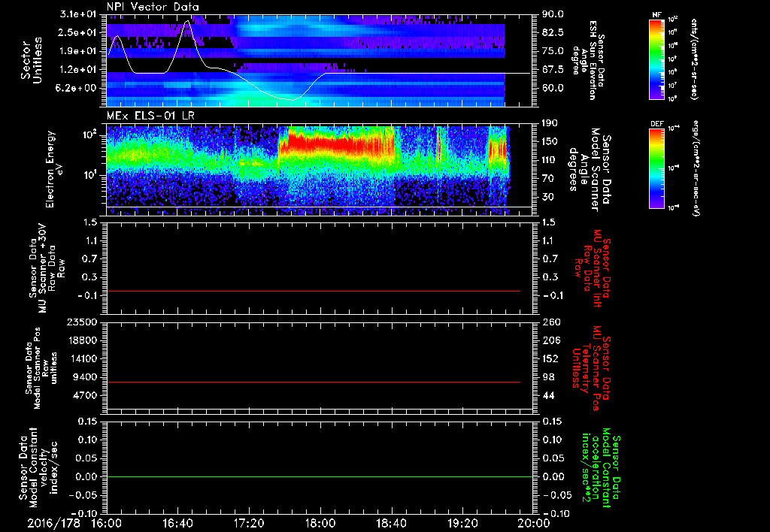Select the 'NPI Vector Data' panel title
This screenshot has height=532, width=770.
click(153, 7)
